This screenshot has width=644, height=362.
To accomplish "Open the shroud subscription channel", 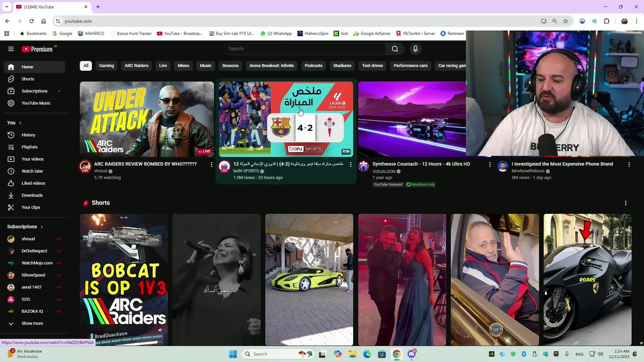I will tap(35, 239).
